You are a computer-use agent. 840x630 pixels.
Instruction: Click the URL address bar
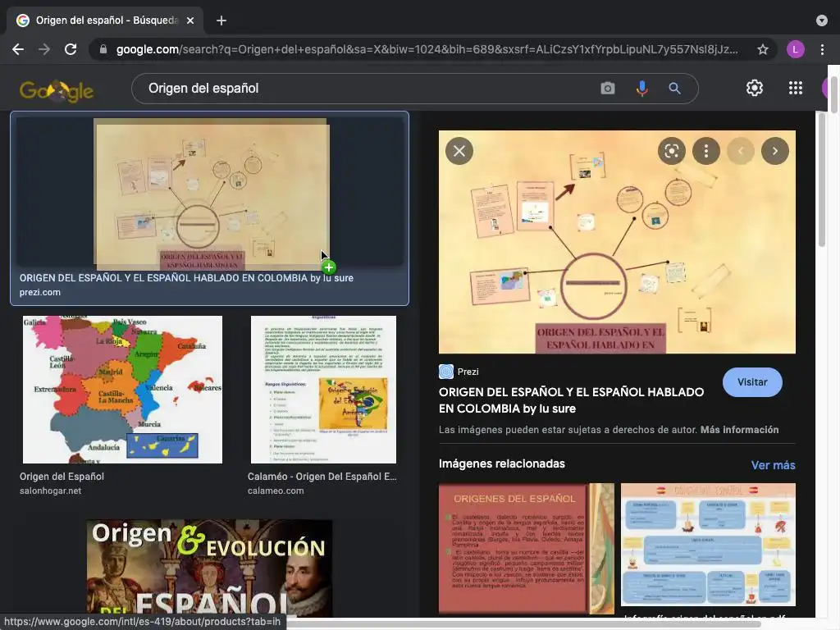pyautogui.click(x=427, y=49)
